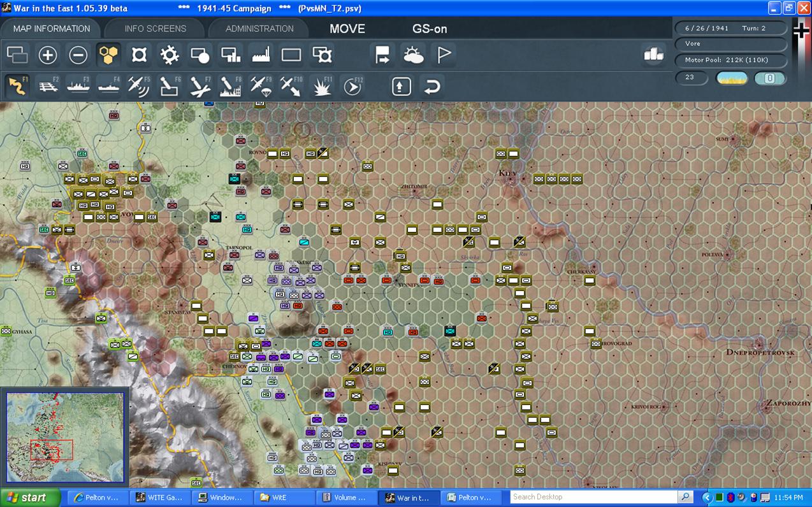The width and height of the screenshot is (812, 507).
Task: Click the MOVE mode label
Action: coord(347,29)
